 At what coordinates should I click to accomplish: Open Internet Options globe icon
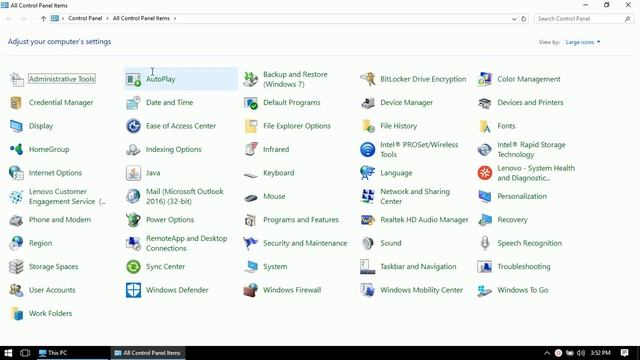(16, 173)
